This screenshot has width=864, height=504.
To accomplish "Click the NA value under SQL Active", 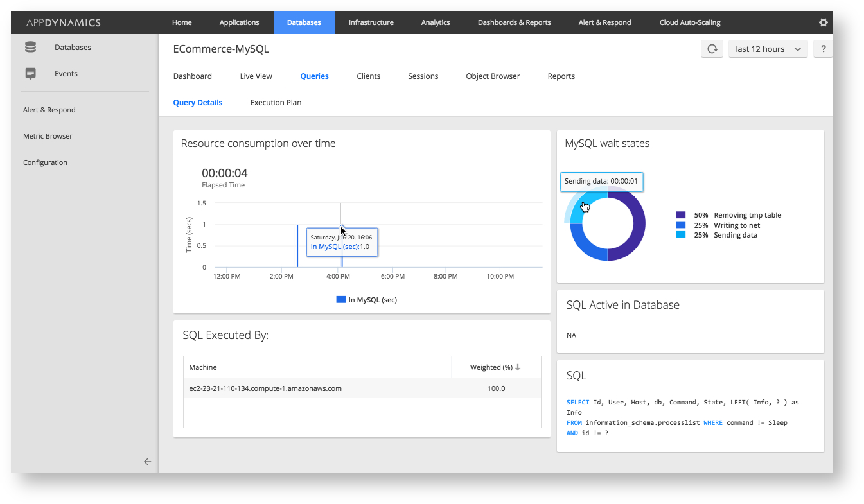I will tap(572, 335).
